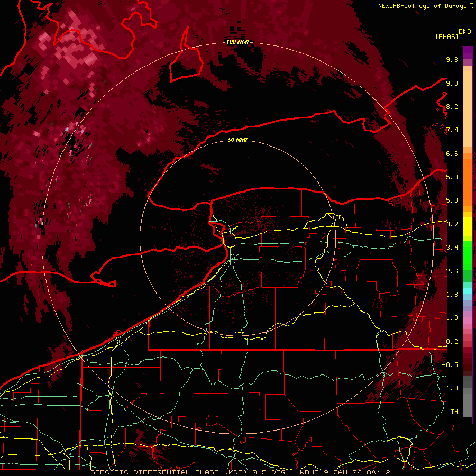Click the TH label on the legend
This screenshot has height=476, width=476.
pyautogui.click(x=454, y=412)
